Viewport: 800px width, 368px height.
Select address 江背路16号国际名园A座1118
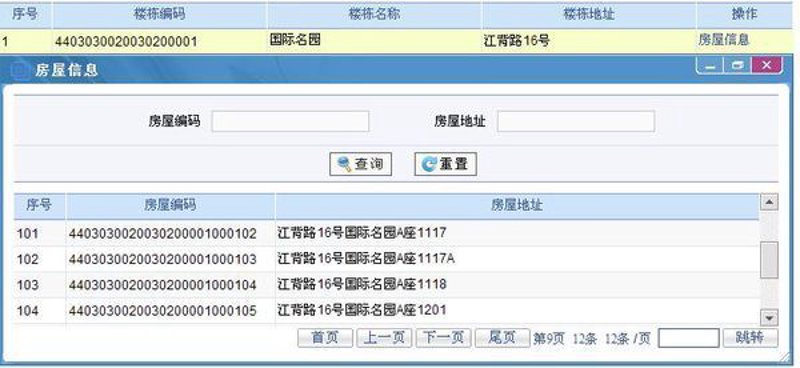(362, 284)
